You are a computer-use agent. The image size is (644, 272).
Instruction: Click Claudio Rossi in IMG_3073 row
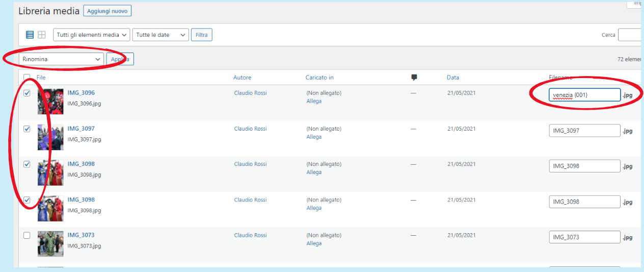tap(250, 235)
